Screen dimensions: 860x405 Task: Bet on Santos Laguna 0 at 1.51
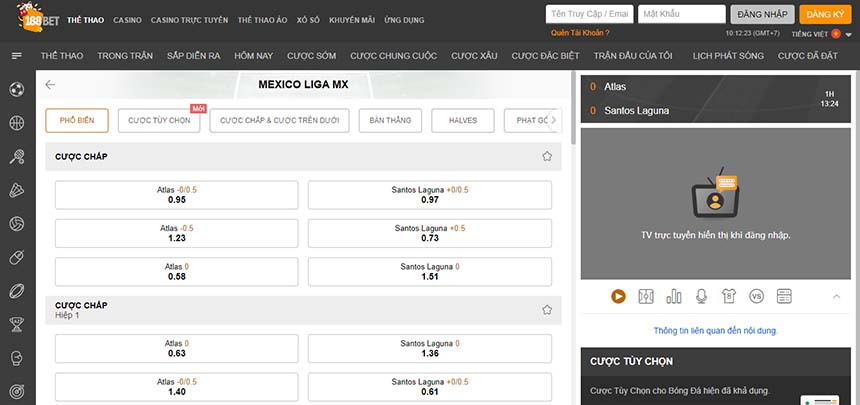pyautogui.click(x=430, y=272)
